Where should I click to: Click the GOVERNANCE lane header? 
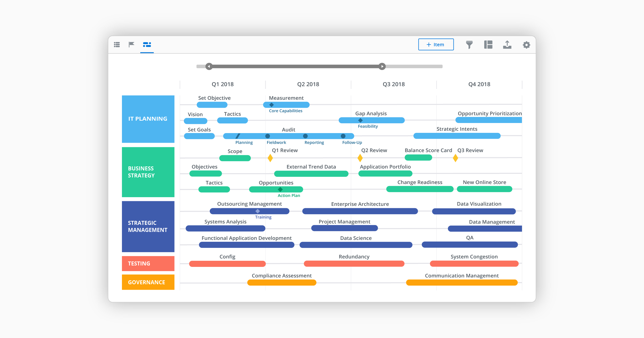[148, 282]
